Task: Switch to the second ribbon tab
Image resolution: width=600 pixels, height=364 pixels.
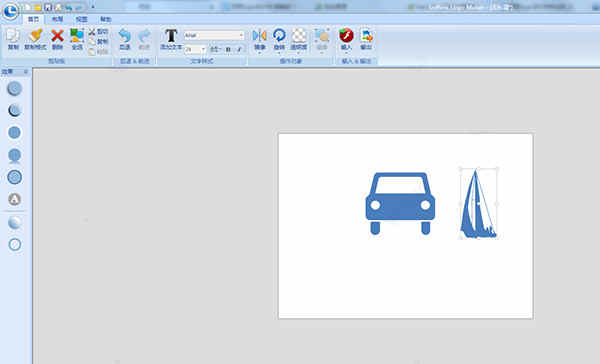Action: click(x=57, y=19)
